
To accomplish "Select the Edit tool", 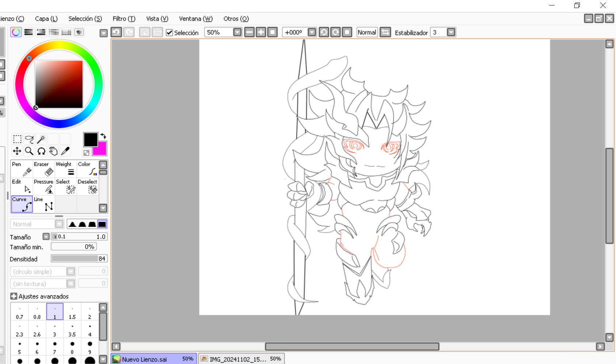I will (x=22, y=186).
